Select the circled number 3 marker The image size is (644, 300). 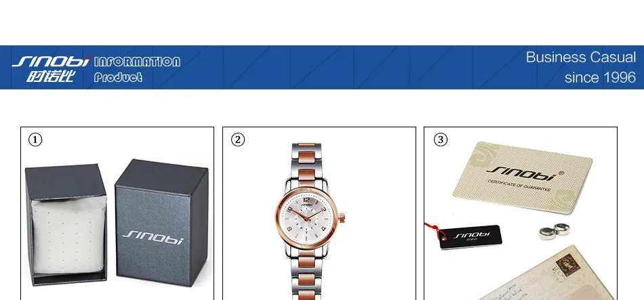440,140
